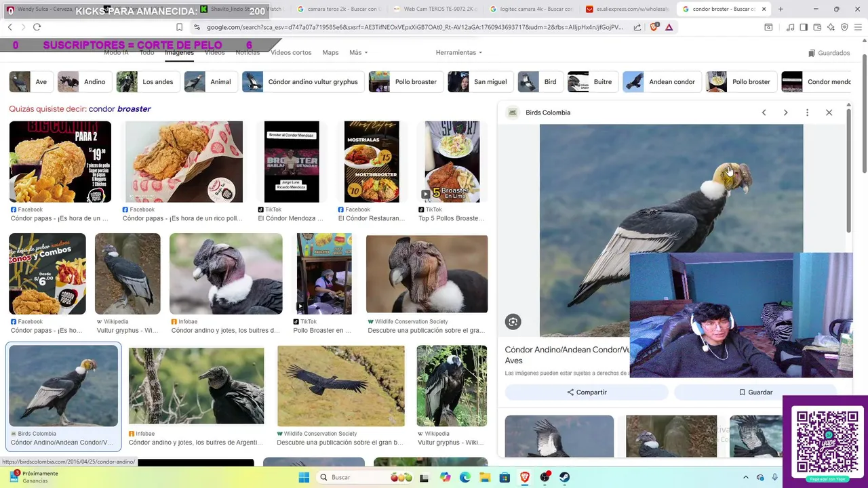
Task: Open Steam from the taskbar
Action: (564, 477)
